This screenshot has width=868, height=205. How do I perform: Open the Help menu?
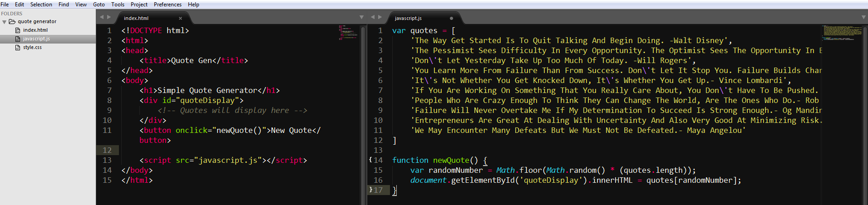(194, 5)
